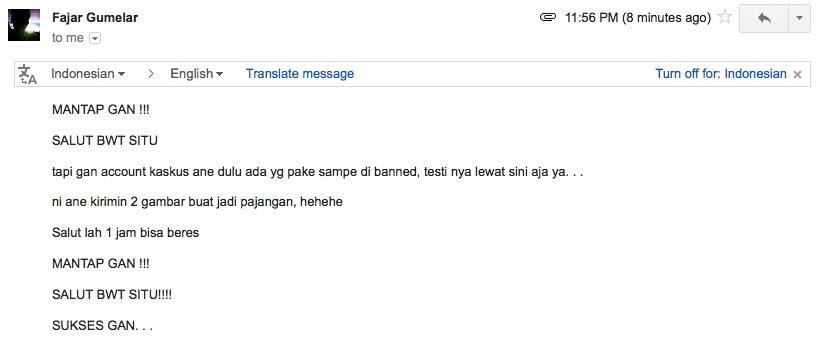818x360 pixels.
Task: Dismiss the translation bar with the x
Action: (797, 75)
